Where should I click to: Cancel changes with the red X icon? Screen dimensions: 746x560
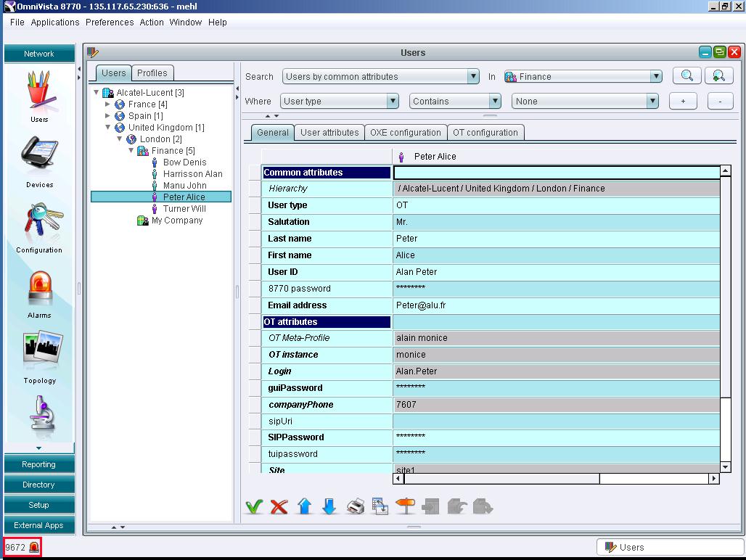point(279,506)
